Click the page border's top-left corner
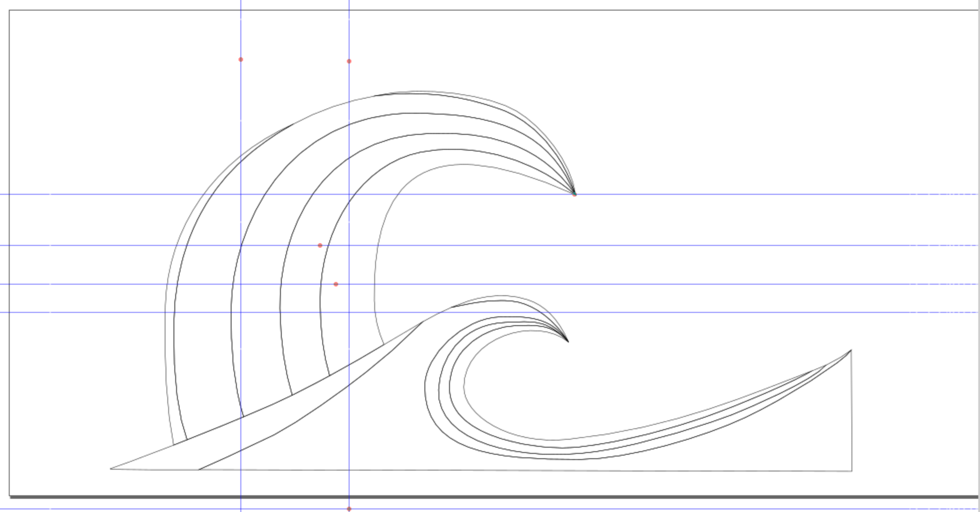The image size is (980, 512). click(9, 11)
